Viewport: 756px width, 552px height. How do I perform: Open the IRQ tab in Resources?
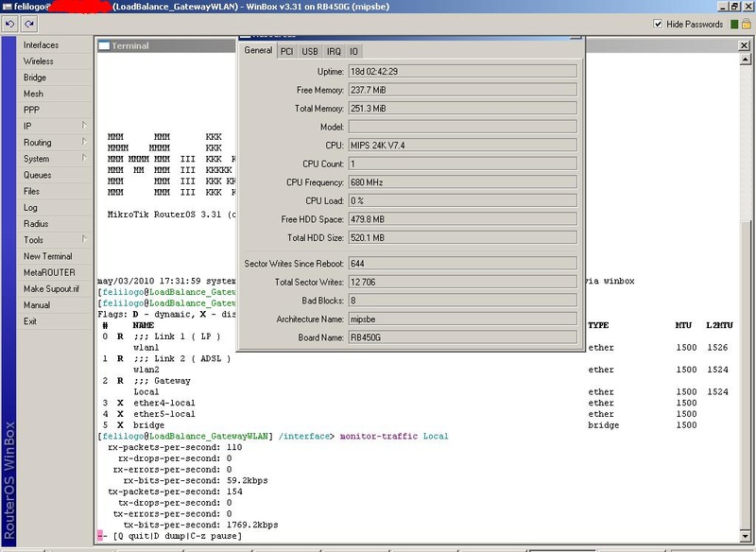point(334,51)
